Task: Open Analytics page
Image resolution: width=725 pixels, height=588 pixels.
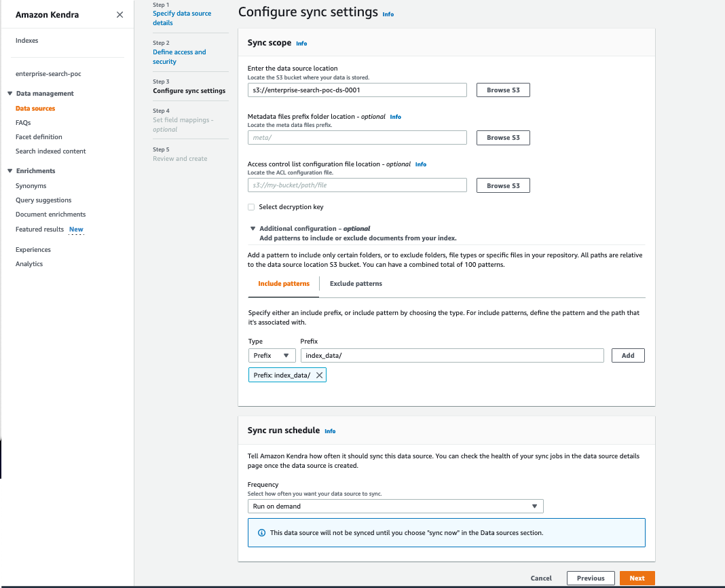Action: point(29,263)
